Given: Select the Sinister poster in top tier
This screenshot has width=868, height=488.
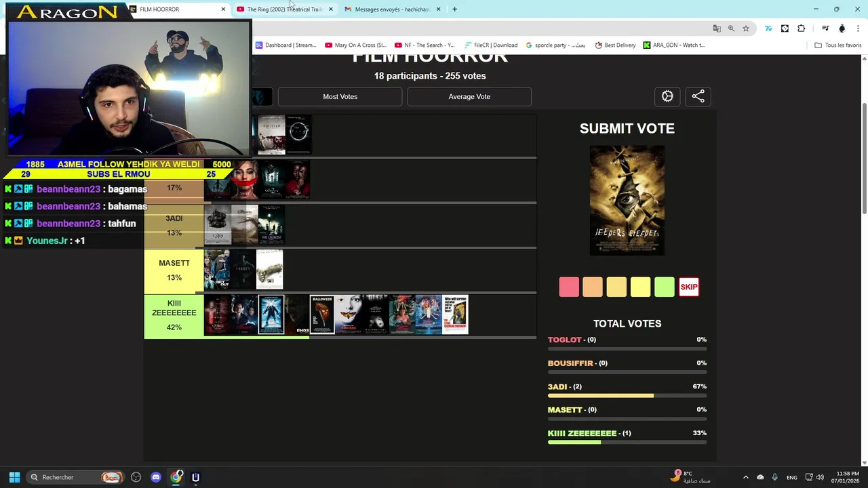Looking at the screenshot, I should coord(271,135).
